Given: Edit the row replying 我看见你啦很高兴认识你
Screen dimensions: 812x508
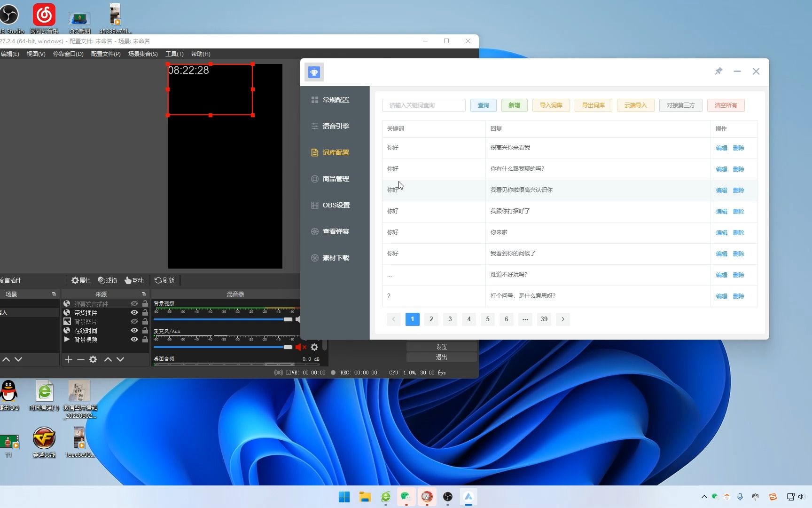Looking at the screenshot, I should [721, 190].
